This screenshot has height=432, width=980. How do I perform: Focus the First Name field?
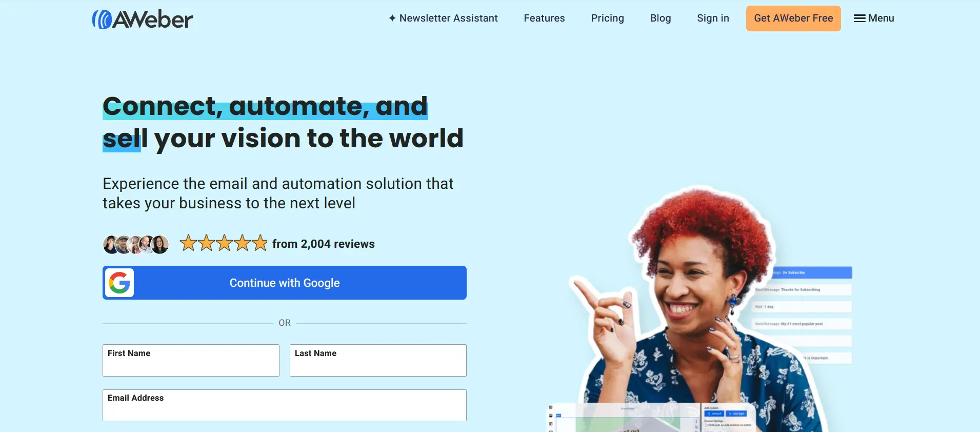pyautogui.click(x=191, y=360)
